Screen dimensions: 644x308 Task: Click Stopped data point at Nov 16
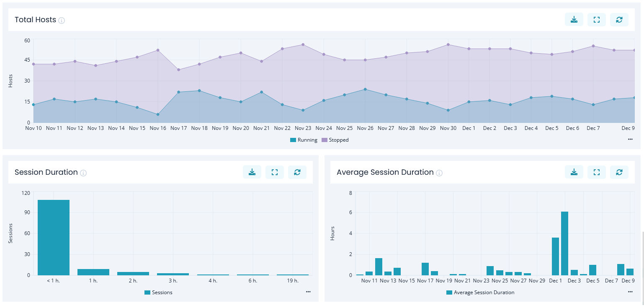click(x=158, y=50)
